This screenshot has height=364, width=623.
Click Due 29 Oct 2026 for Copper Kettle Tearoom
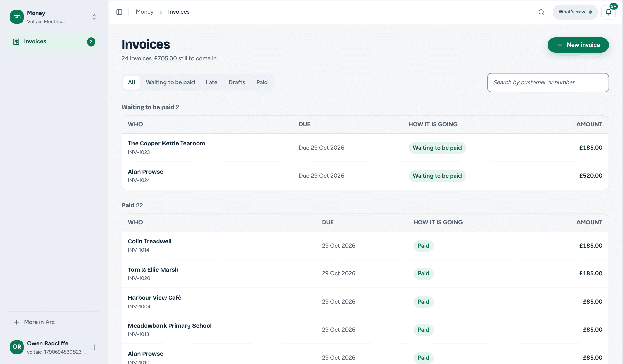point(322,148)
